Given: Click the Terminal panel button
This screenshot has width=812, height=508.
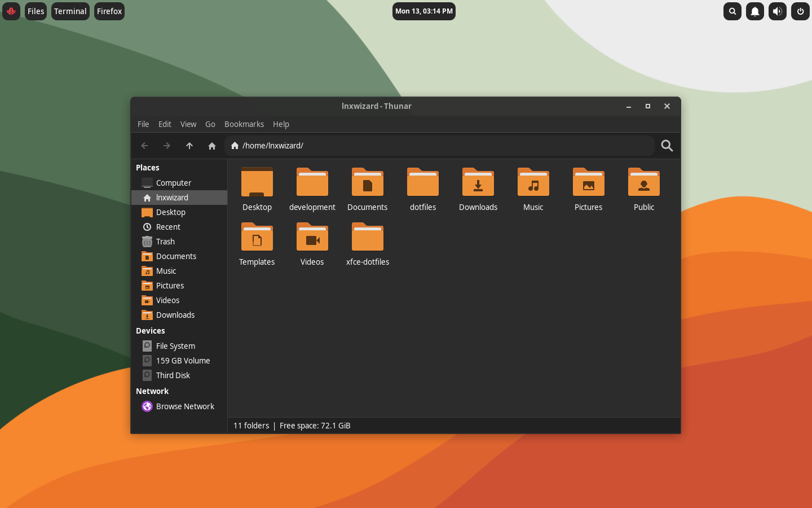Looking at the screenshot, I should pyautogui.click(x=70, y=11).
